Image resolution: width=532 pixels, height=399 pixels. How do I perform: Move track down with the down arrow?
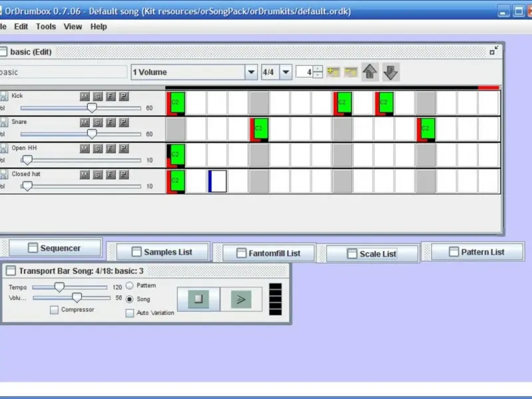(390, 72)
